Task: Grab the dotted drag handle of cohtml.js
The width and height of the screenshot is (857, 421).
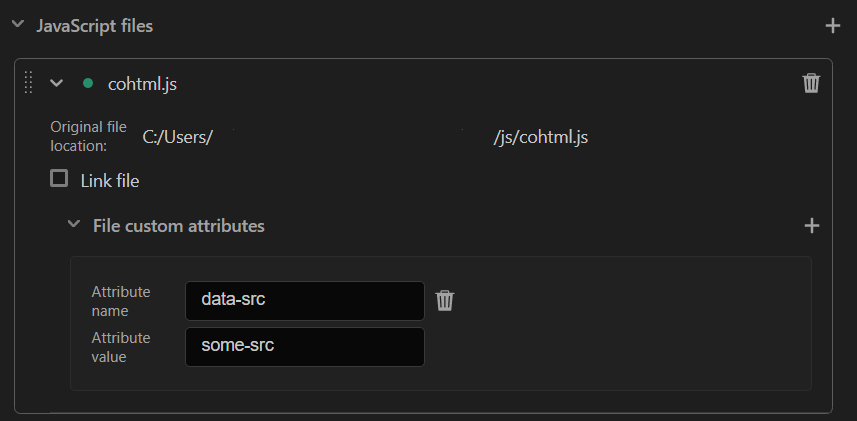Action: (x=29, y=83)
